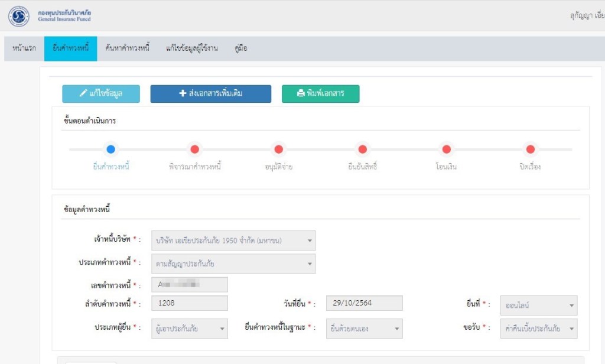The image size is (605, 364).
Task: Click the red ปิดเรื่อง step circle
Action: coord(530,149)
